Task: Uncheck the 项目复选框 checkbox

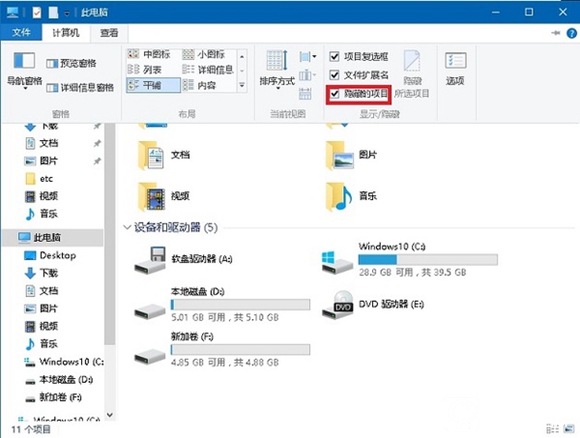Action: 334,56
